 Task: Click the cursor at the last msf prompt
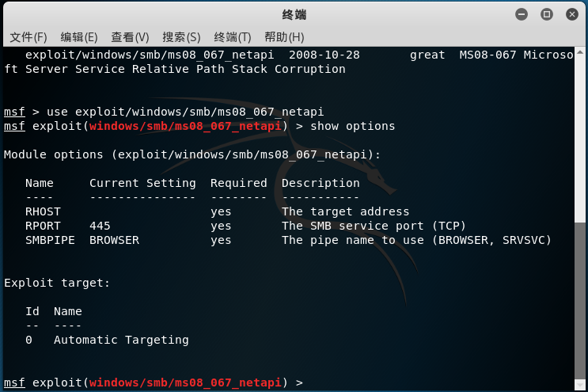point(311,383)
